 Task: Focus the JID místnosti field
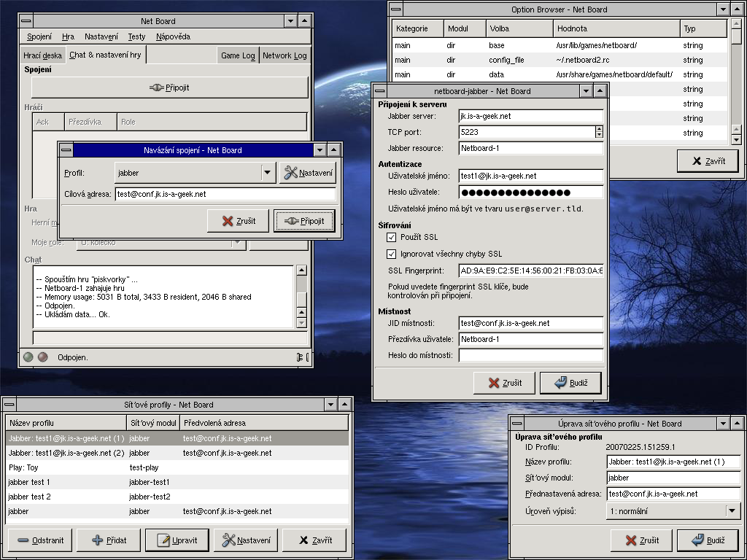point(531,323)
